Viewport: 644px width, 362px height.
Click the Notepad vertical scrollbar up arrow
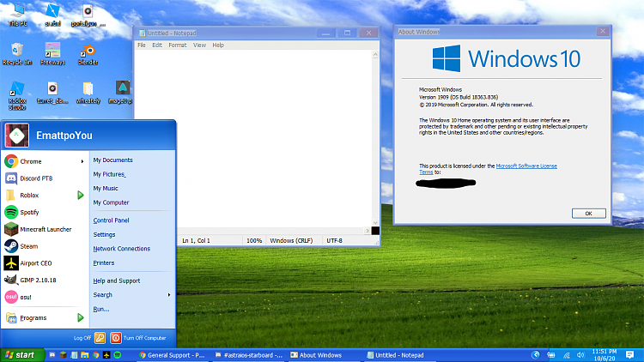point(375,55)
